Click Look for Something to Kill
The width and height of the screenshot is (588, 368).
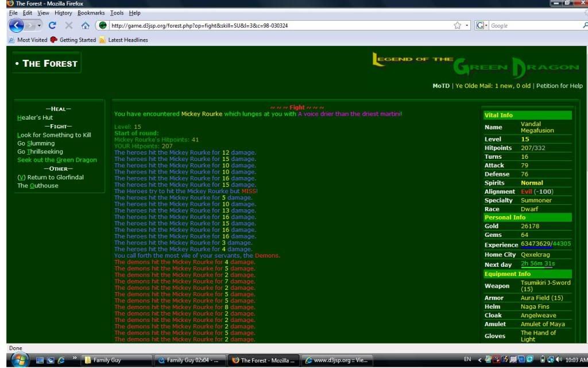[54, 135]
